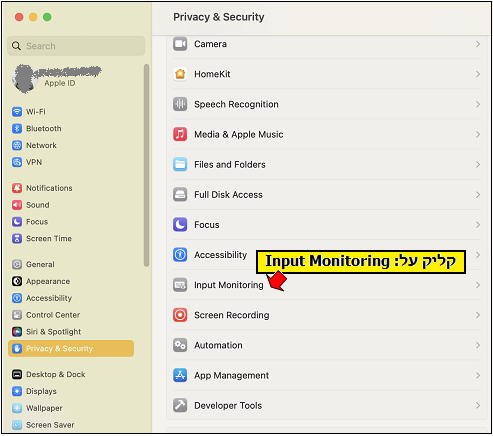The height and width of the screenshot is (436, 493).
Task: Click the Appearance sidebar icon
Action: point(17,281)
